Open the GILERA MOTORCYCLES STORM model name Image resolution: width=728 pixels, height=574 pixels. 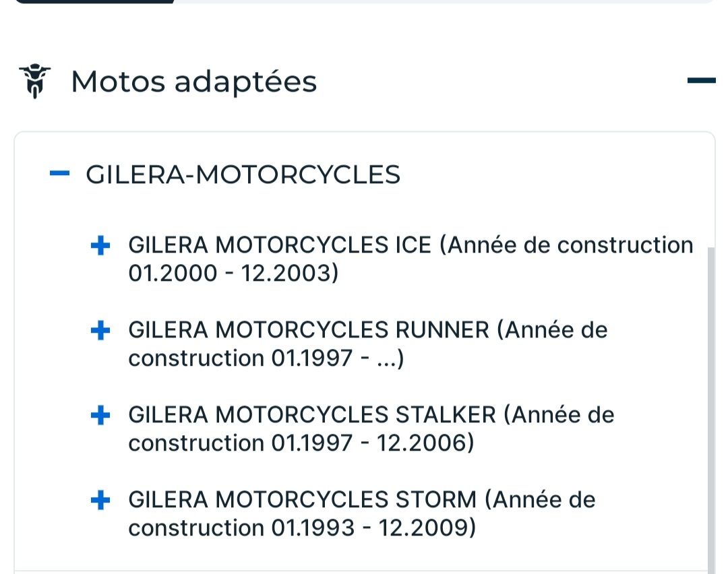(x=302, y=500)
